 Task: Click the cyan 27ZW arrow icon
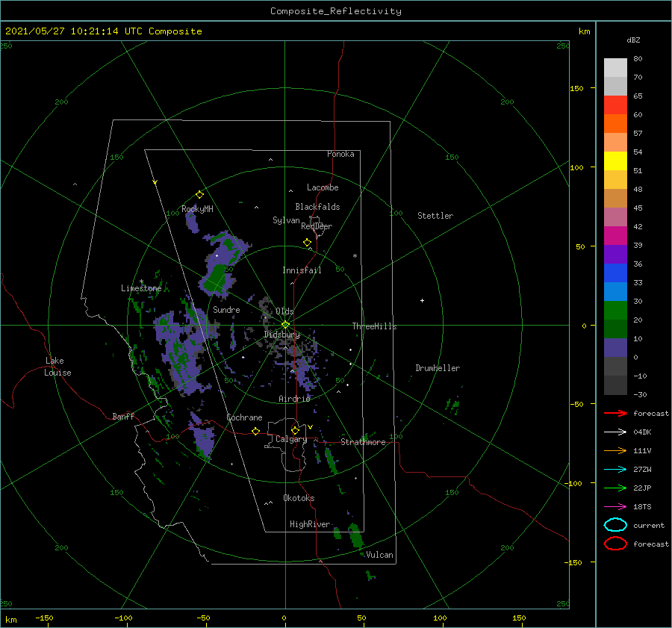[x=615, y=470]
